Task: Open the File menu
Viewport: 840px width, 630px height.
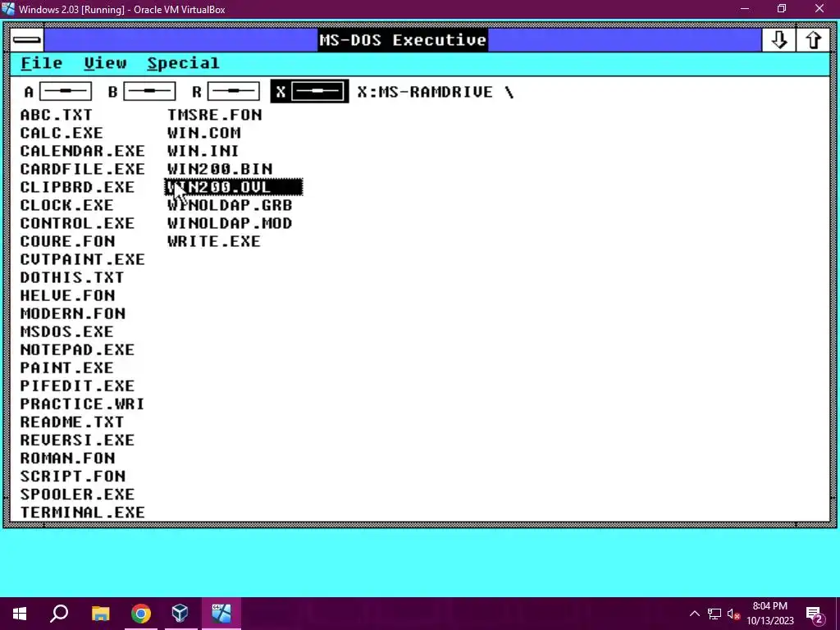Action: point(41,63)
